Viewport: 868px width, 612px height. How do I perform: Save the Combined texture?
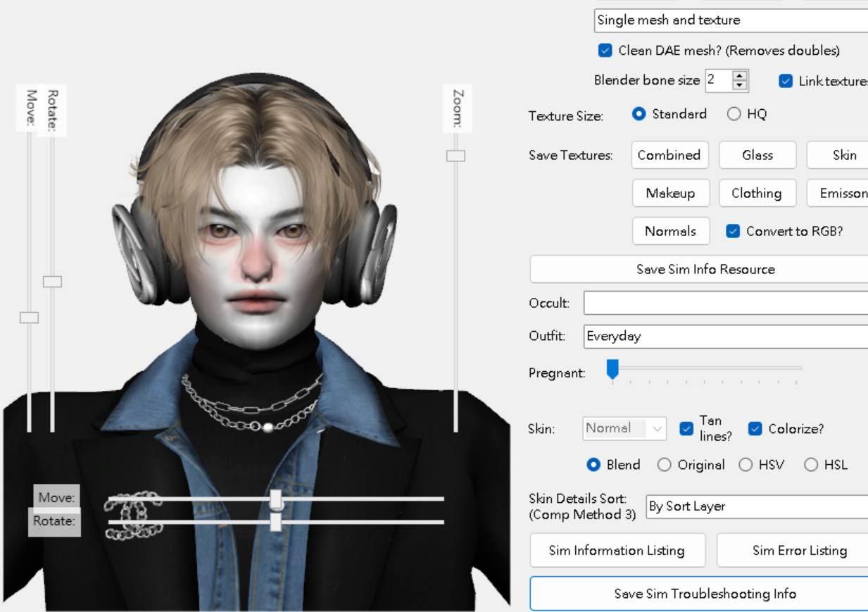coord(669,155)
